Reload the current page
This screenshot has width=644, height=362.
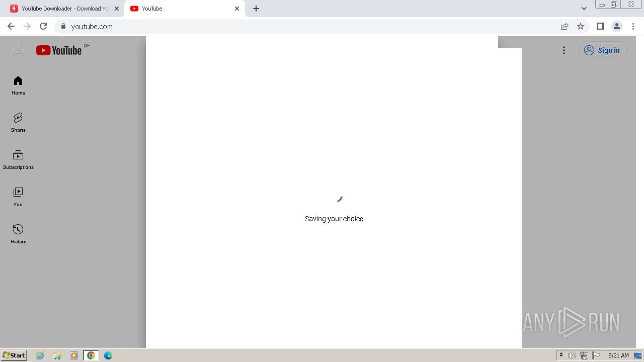pos(43,26)
